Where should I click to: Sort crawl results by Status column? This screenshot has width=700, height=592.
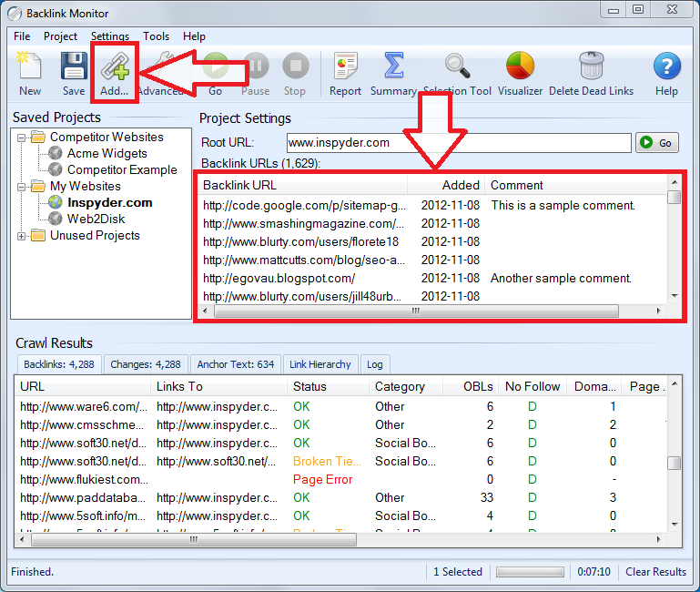pos(328,386)
